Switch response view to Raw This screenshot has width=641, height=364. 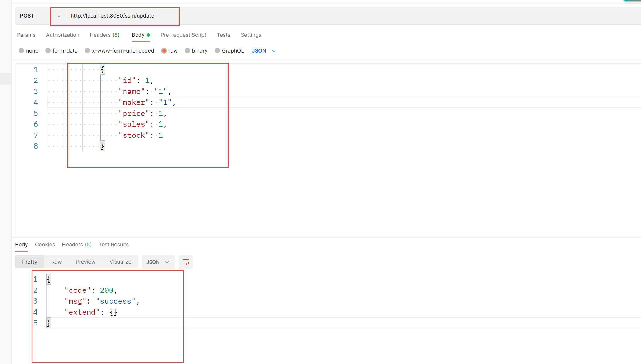(56, 262)
